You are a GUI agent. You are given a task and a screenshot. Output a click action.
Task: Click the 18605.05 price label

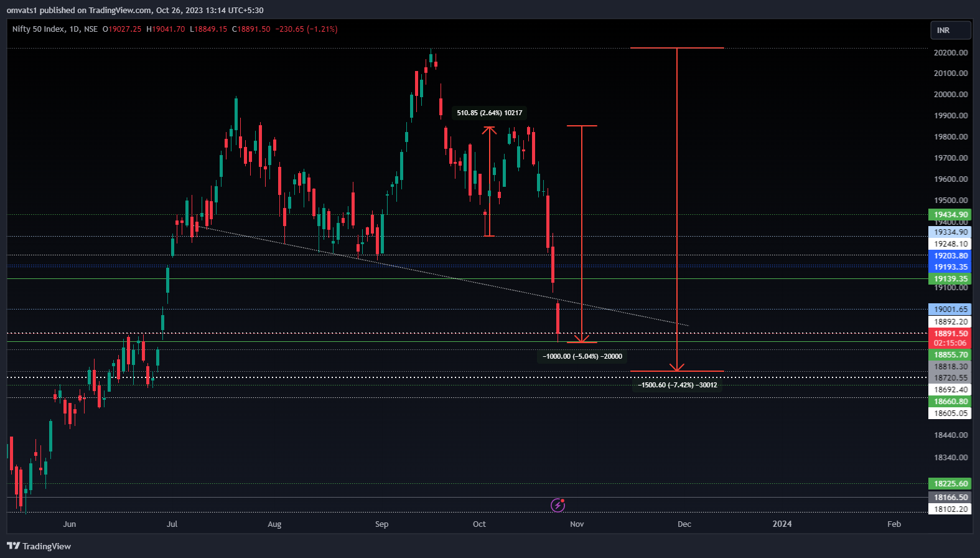click(x=950, y=414)
